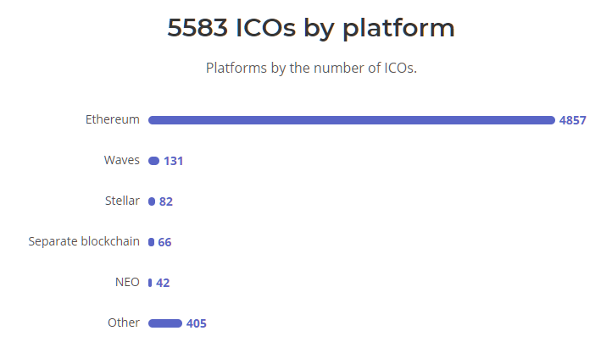Image resolution: width=612 pixels, height=364 pixels.
Task: Select the Ethereum platform label
Action: [113, 119]
